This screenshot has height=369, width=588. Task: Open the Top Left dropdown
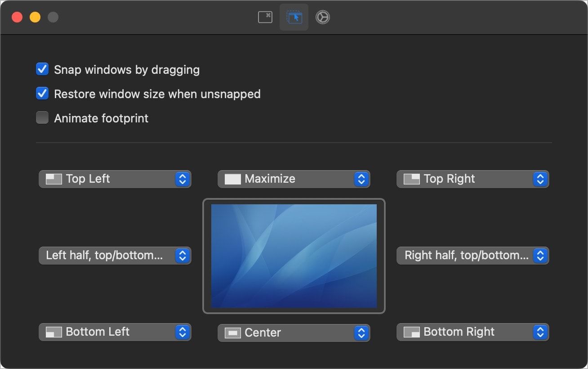point(182,179)
